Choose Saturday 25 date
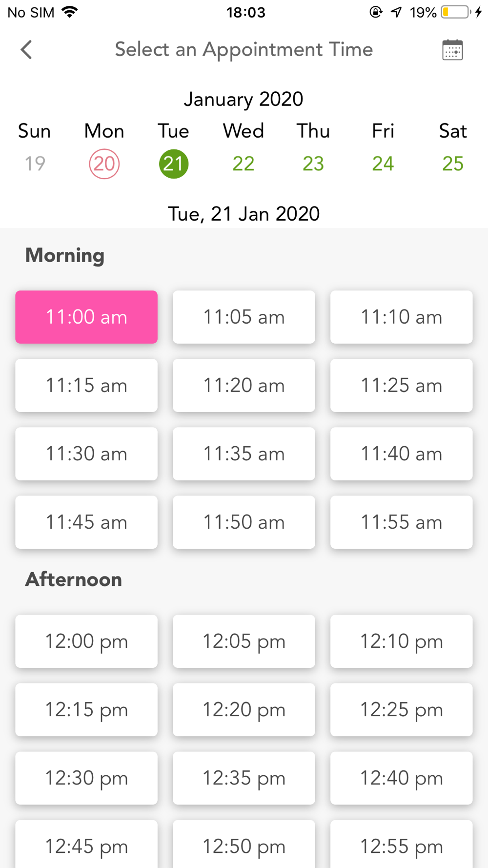The image size is (488, 868). [453, 164]
